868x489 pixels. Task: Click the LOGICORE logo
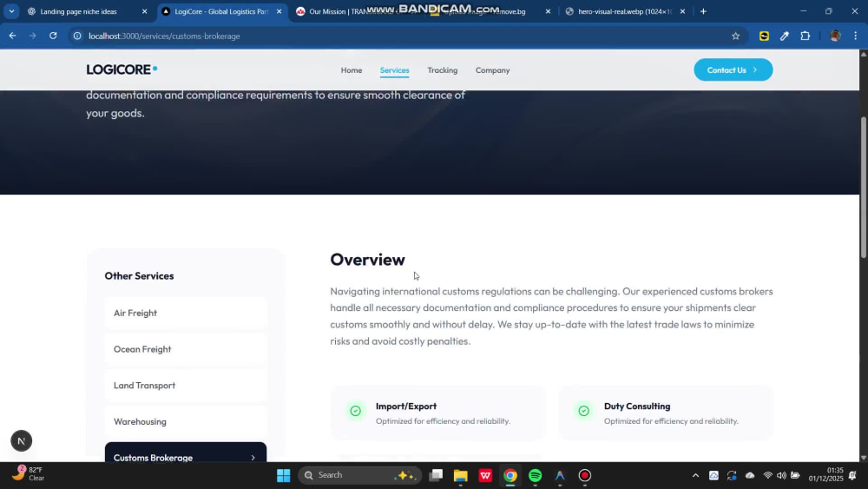122,69
